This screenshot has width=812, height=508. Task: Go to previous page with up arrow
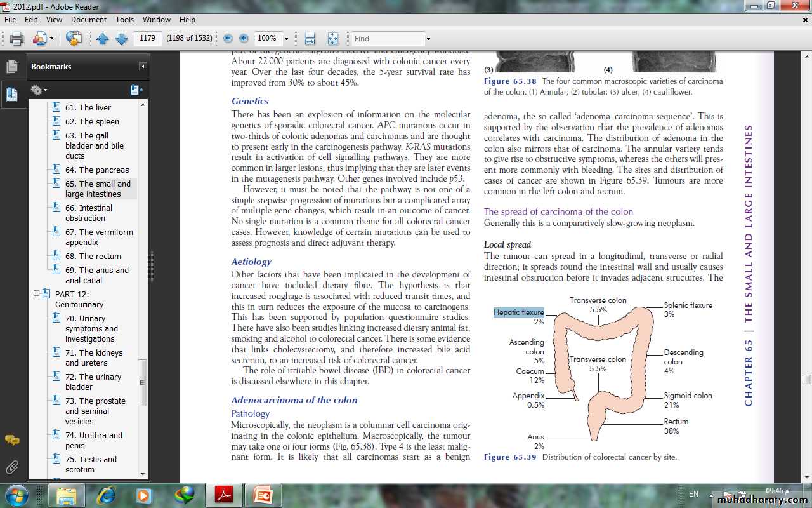point(103,39)
